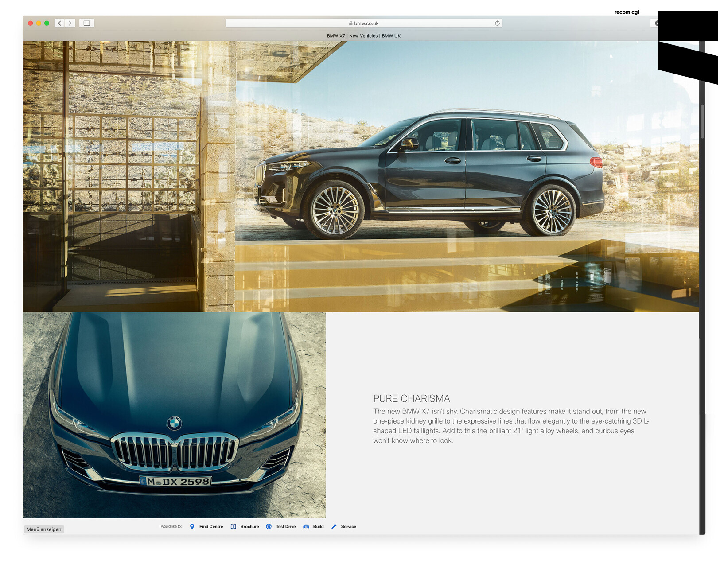Reload the page with the refresh icon
This screenshot has width=728, height=576.
coord(497,23)
